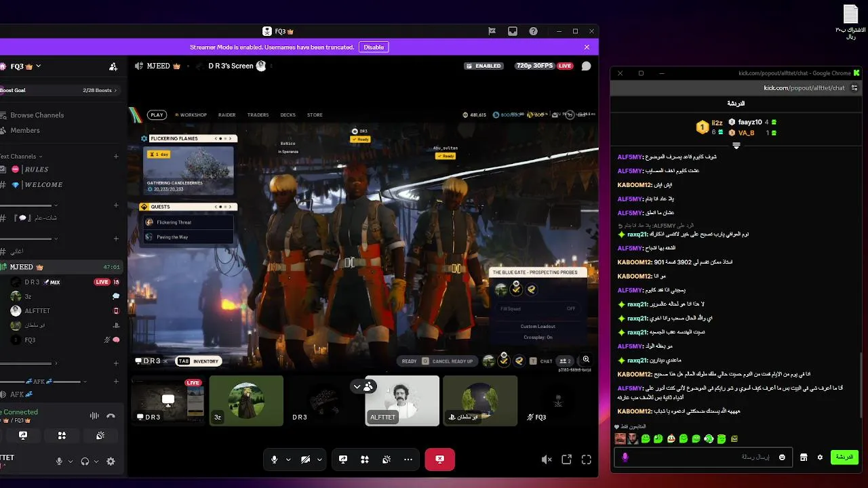Click the share screen button in the sidebar panel

pos(22,436)
